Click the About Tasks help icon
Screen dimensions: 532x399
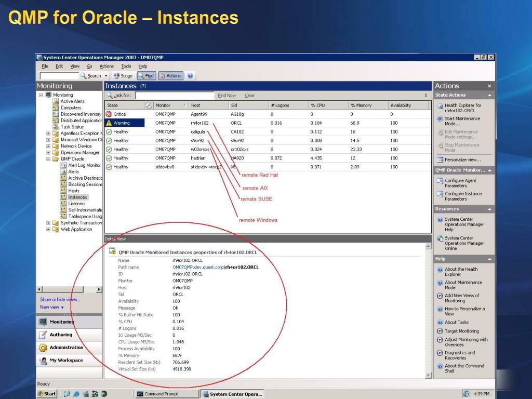440,322
